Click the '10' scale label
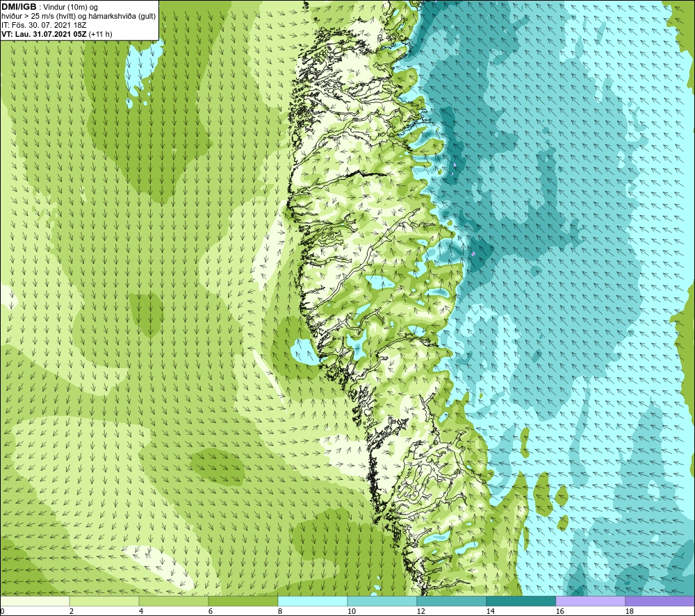Screen dimensions: 695x616 pyautogui.click(x=352, y=611)
